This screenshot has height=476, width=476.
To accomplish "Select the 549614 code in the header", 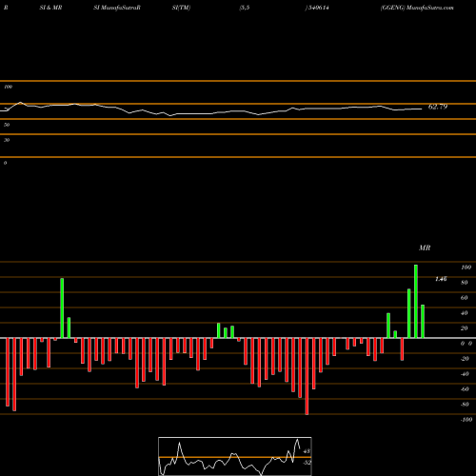I will pyautogui.click(x=318, y=8).
